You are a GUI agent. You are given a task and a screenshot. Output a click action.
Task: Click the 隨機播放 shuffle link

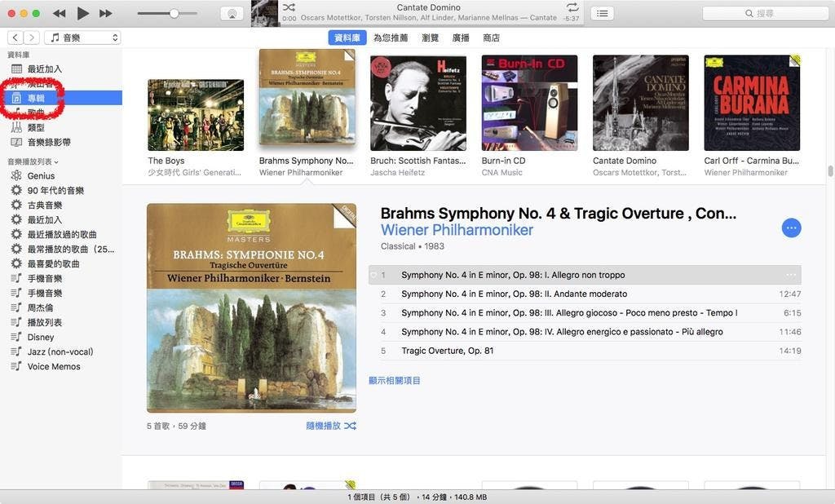pyautogui.click(x=331, y=426)
